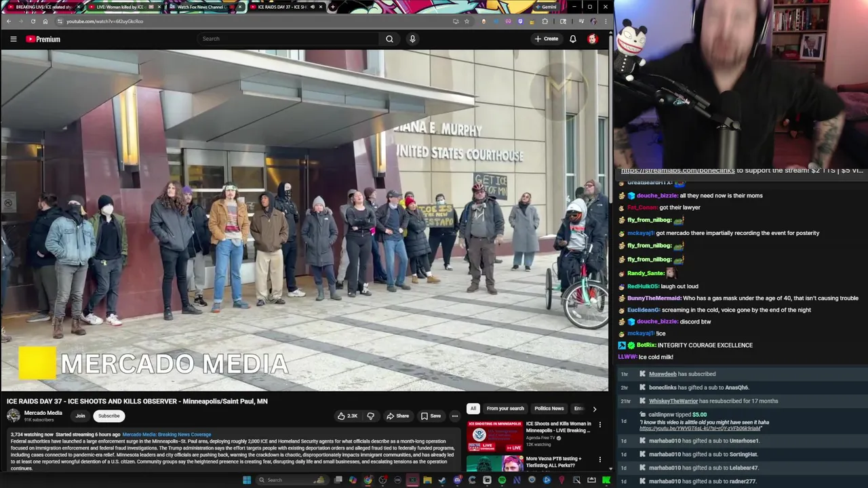The height and width of the screenshot is (488, 868).
Task: Open the 'Mercado Media' channel name link
Action: pyautogui.click(x=43, y=413)
